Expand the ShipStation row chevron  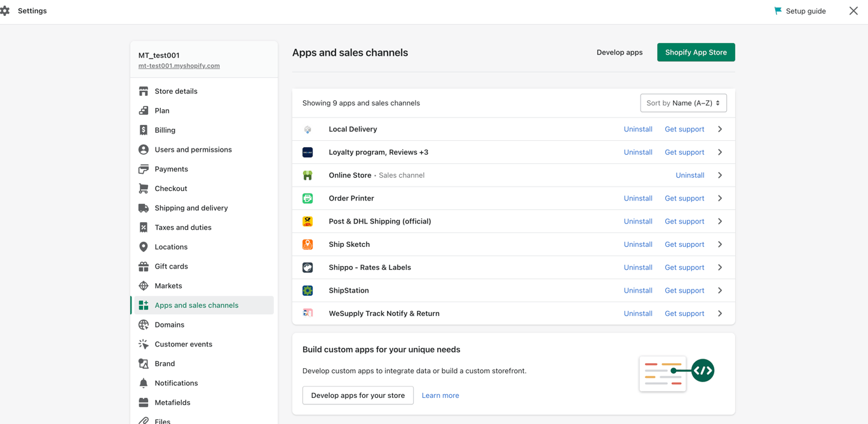click(x=720, y=291)
